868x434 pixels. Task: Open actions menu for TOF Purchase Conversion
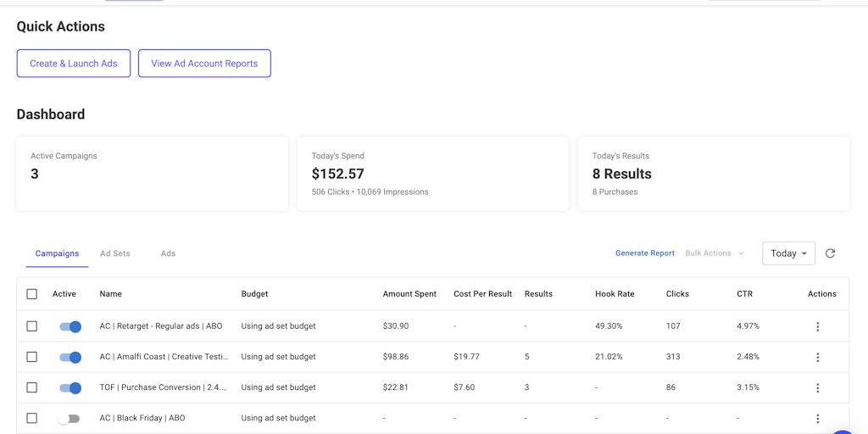pos(817,387)
